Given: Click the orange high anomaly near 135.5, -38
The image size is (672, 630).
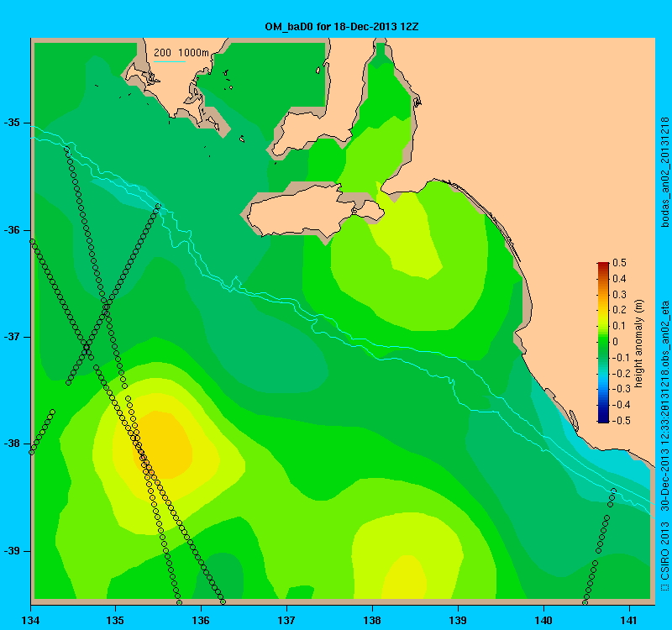Looking at the screenshot, I should coord(162,445).
